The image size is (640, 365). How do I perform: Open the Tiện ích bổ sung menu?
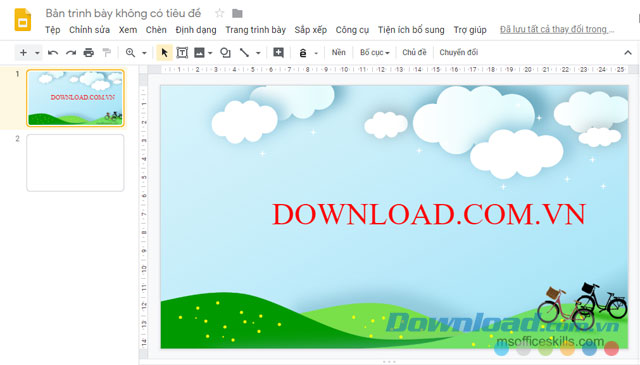(x=411, y=30)
